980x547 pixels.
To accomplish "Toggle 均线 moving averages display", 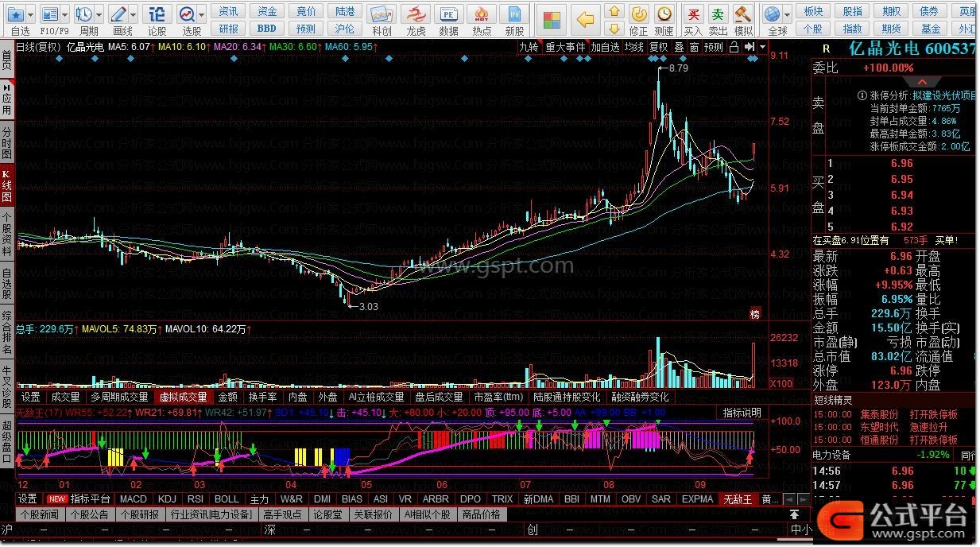I will (x=633, y=47).
